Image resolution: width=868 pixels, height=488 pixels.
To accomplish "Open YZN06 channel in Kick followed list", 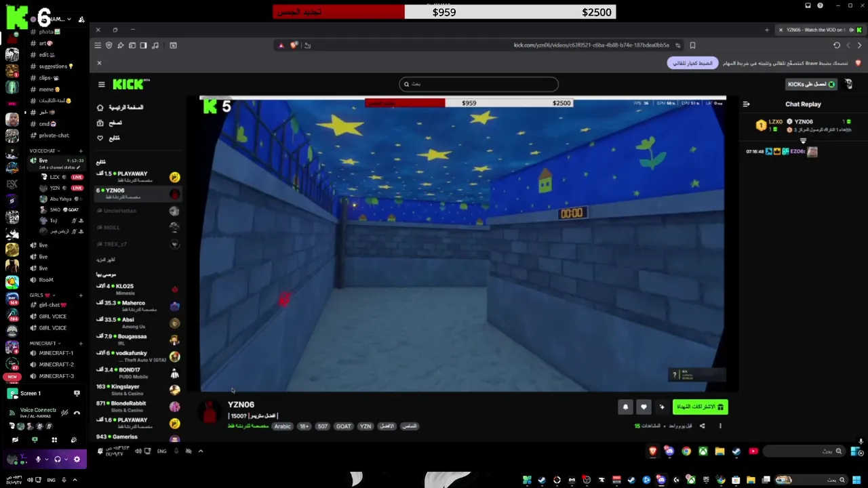I will click(138, 194).
